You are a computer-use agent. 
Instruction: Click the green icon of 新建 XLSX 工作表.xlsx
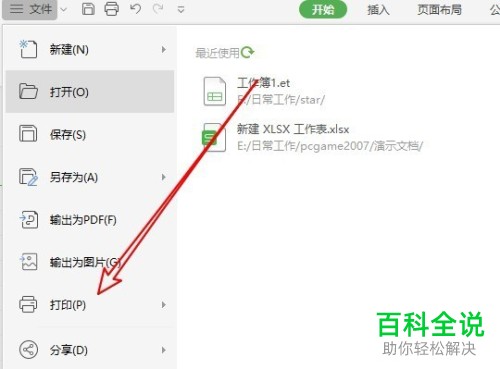coord(214,137)
